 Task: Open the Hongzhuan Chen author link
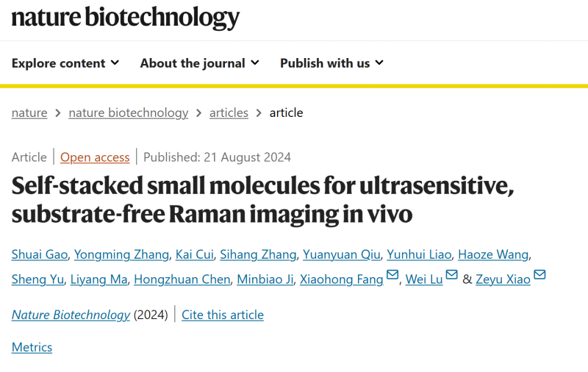182,279
